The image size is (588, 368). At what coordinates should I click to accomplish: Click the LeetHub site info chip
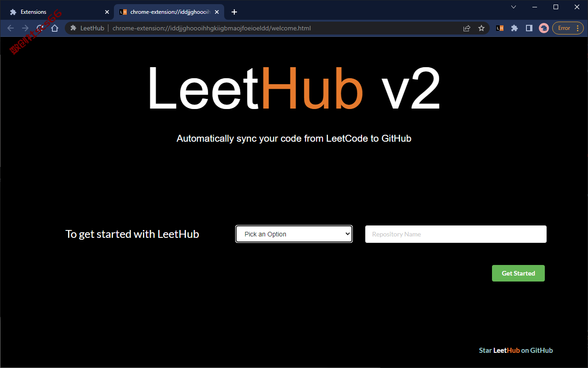[87, 28]
